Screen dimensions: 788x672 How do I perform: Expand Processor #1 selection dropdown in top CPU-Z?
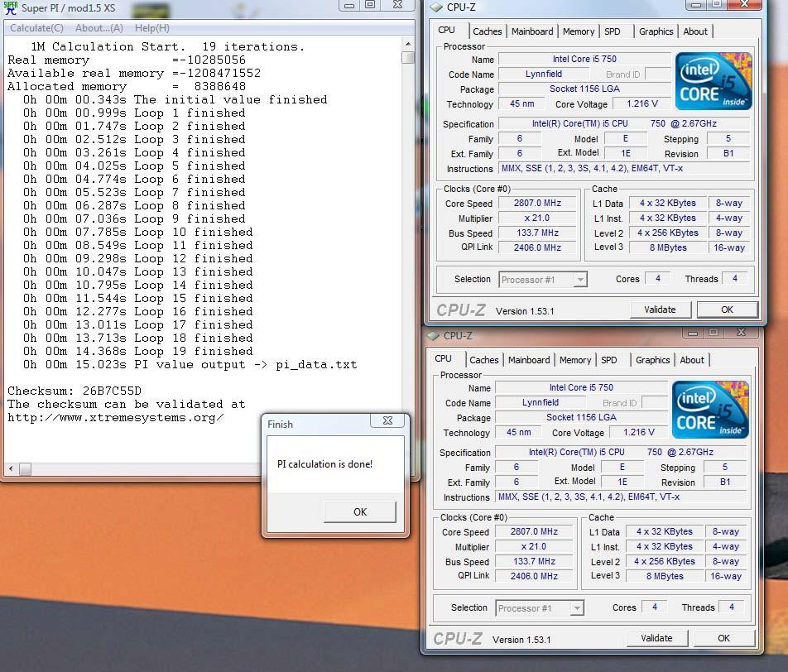580,280
